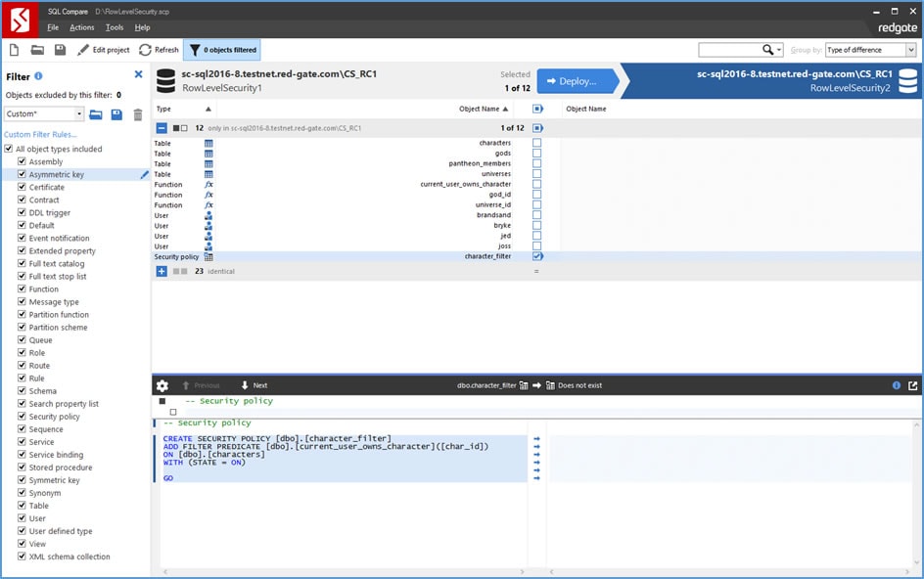Image resolution: width=924 pixels, height=579 pixels.
Task: Toggle Asymmetric key checkbox
Action: pos(22,174)
